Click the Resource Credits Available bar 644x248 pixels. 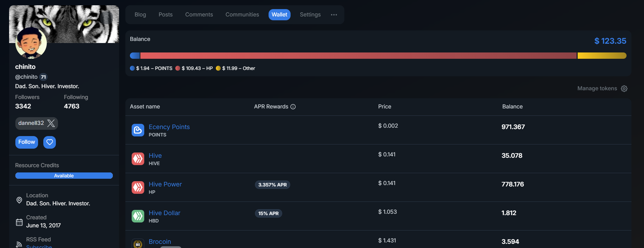[x=64, y=176]
